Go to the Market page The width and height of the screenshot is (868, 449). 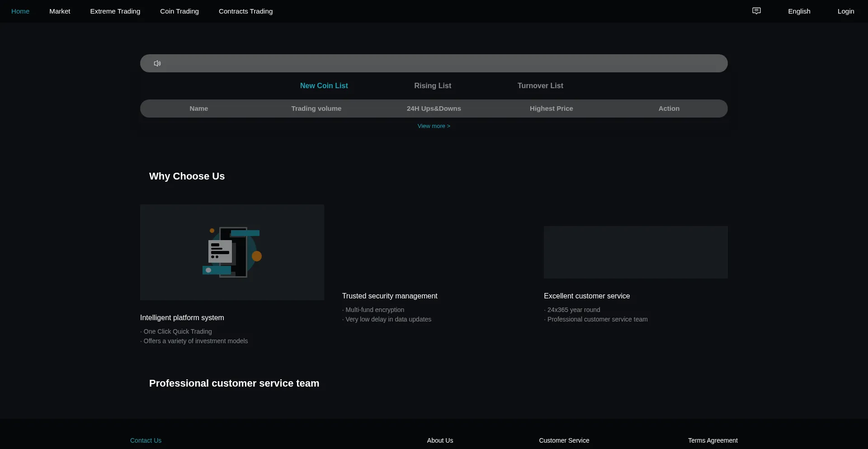[60, 11]
